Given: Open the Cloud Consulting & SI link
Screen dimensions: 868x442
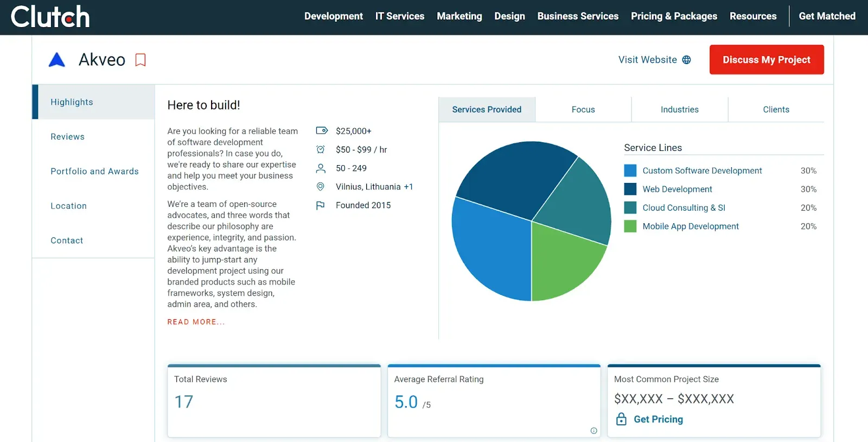Looking at the screenshot, I should pos(684,207).
